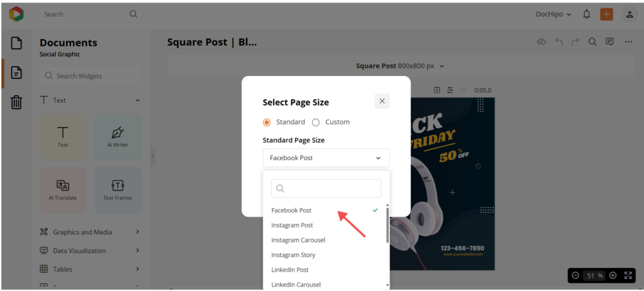Click the page size search field in dropdown
Screen dimensions: 644x291
tap(326, 189)
